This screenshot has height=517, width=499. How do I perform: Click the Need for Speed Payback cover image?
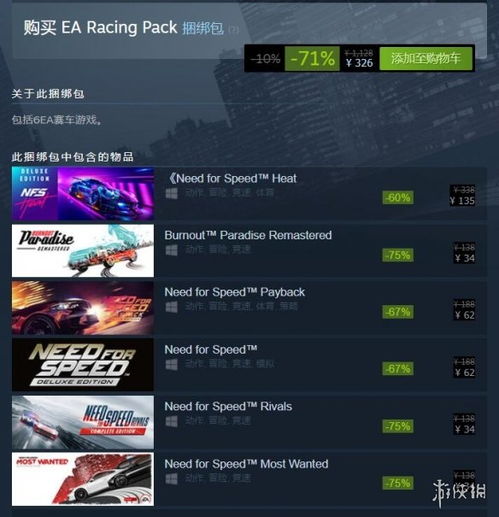pos(83,308)
